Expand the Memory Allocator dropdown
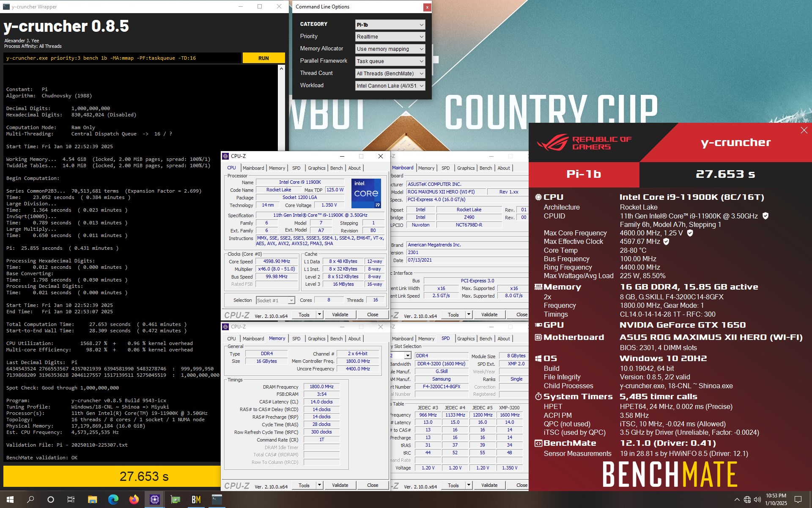This screenshot has height=508, width=812. 390,49
